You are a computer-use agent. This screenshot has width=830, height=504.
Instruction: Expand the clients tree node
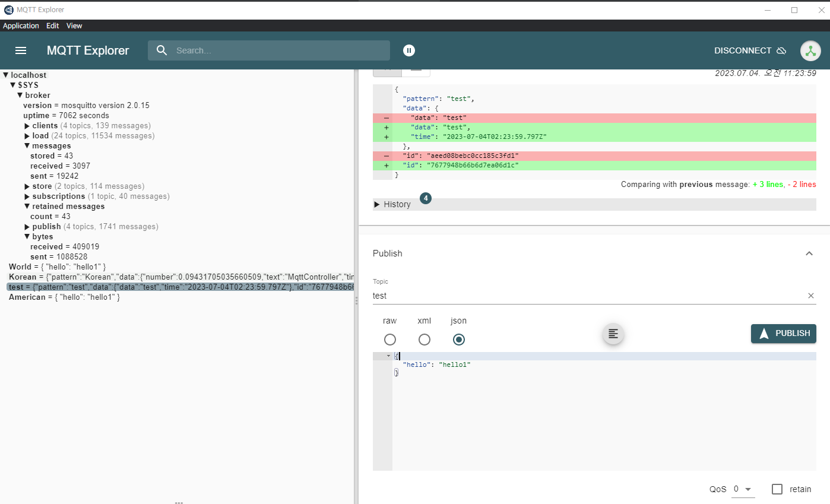pyautogui.click(x=27, y=126)
